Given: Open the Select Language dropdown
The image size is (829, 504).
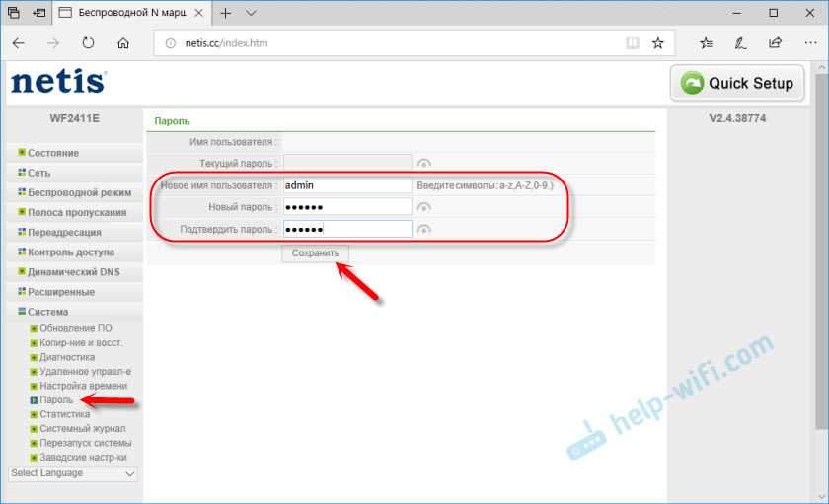Looking at the screenshot, I should pos(73,473).
